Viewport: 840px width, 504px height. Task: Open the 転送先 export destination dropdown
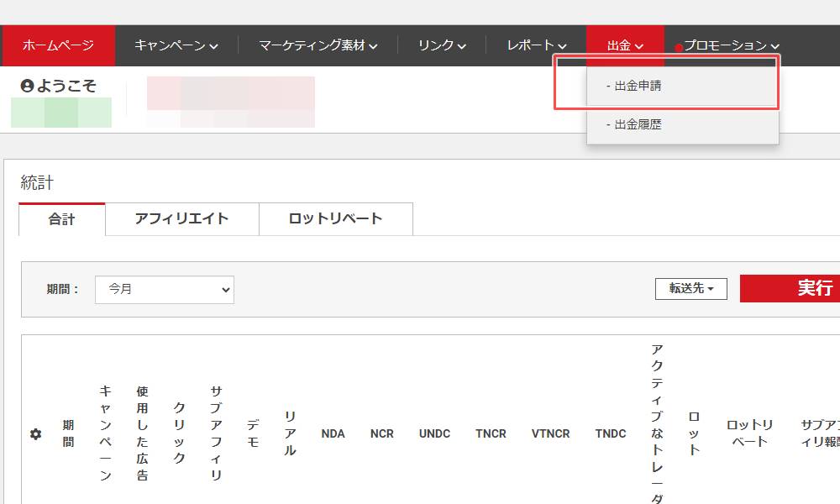point(690,288)
